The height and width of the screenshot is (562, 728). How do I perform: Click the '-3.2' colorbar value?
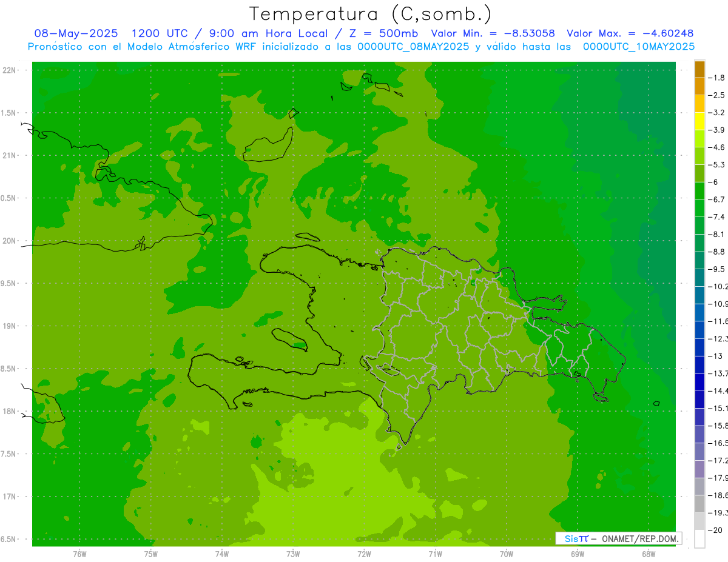(717, 113)
